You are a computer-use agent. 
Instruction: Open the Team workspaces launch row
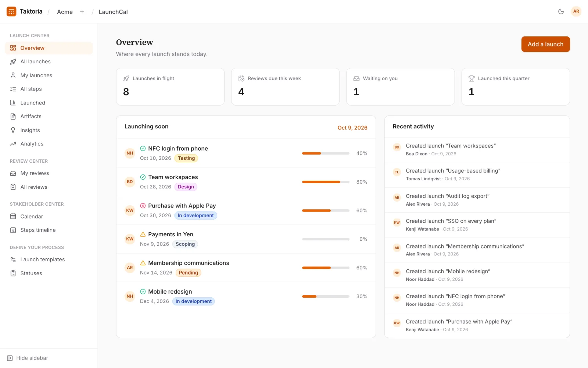coord(246,182)
